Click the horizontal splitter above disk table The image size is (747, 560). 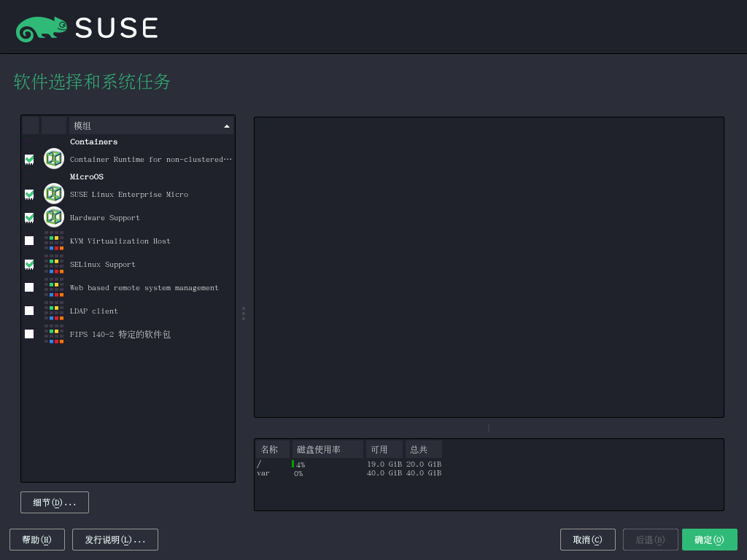pos(489,428)
